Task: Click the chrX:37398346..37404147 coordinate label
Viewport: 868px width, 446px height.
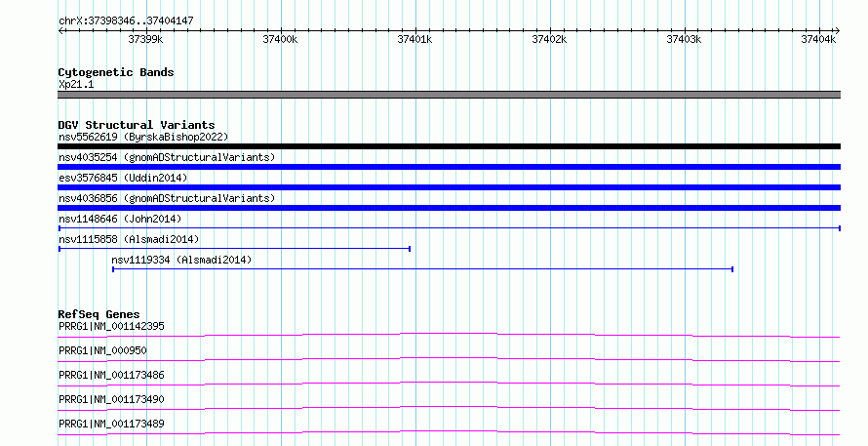Action: [126, 21]
